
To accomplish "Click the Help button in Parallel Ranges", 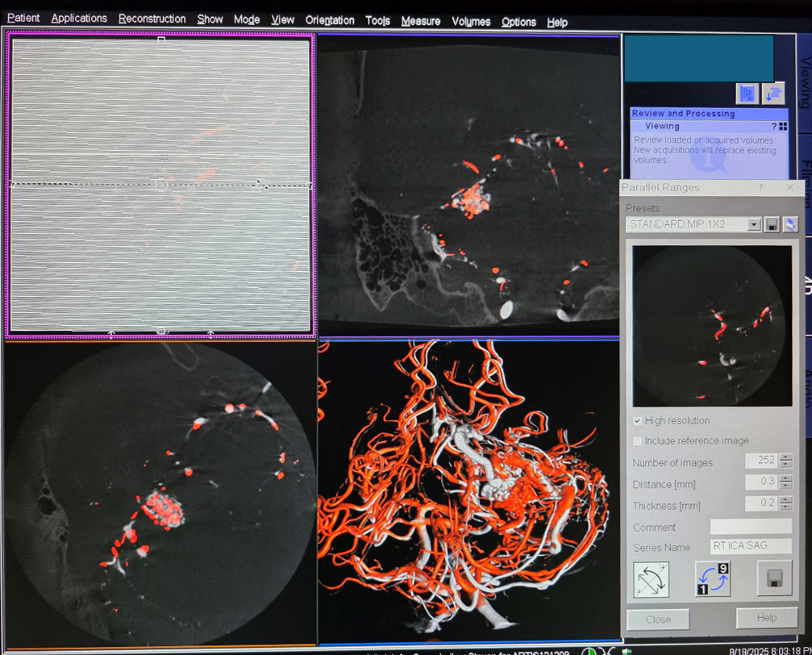I will point(766,618).
